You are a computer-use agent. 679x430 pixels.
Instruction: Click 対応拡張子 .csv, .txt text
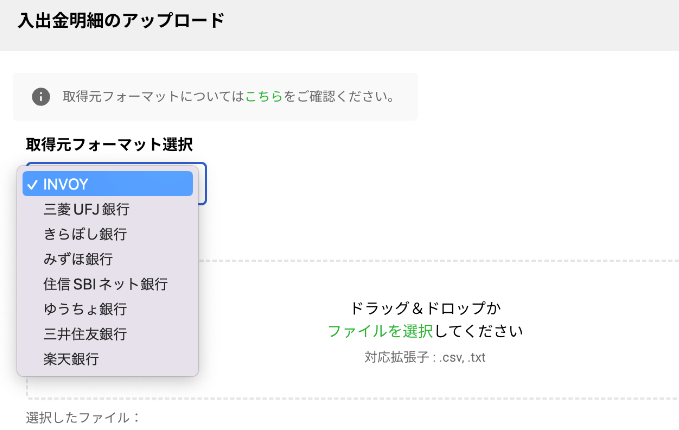425,358
